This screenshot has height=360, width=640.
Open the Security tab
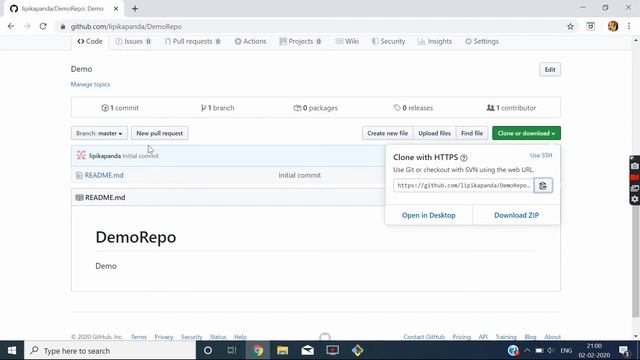388,42
